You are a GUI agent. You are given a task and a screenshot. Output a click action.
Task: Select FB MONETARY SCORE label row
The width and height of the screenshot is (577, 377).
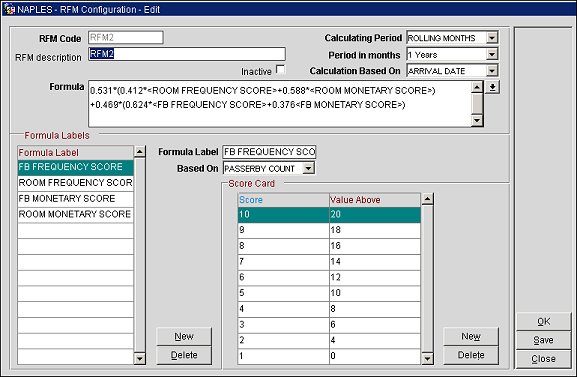click(75, 199)
